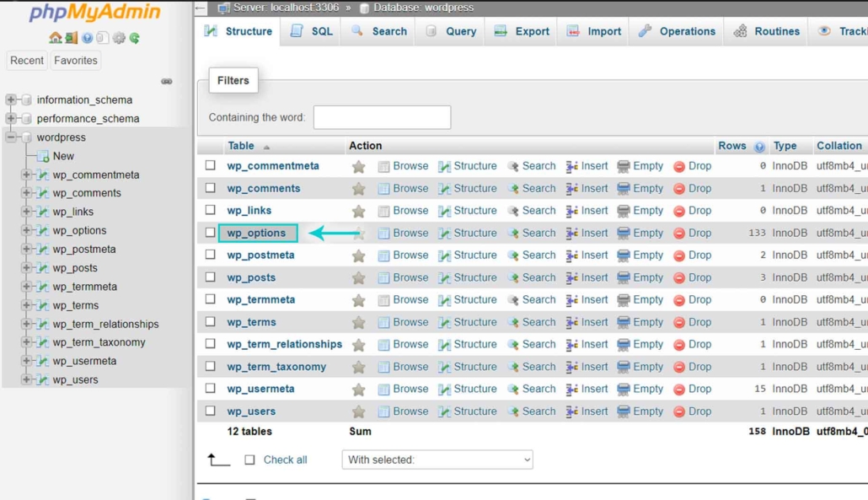
Task: Click the 'Containing the word' filter field
Action: [382, 118]
